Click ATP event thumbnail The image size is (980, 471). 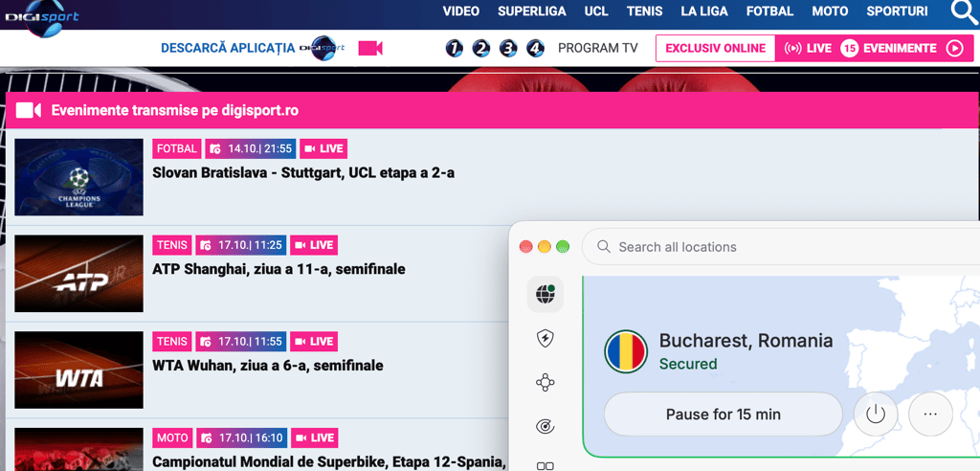78,274
